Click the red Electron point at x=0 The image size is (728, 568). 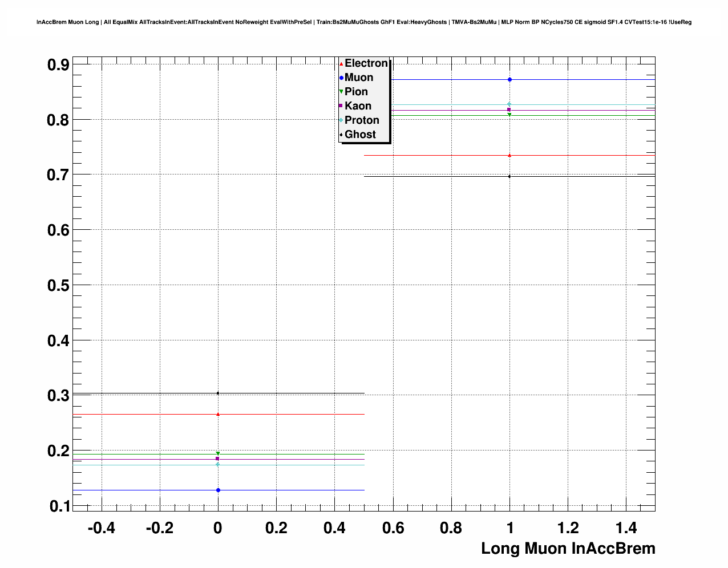point(218,414)
